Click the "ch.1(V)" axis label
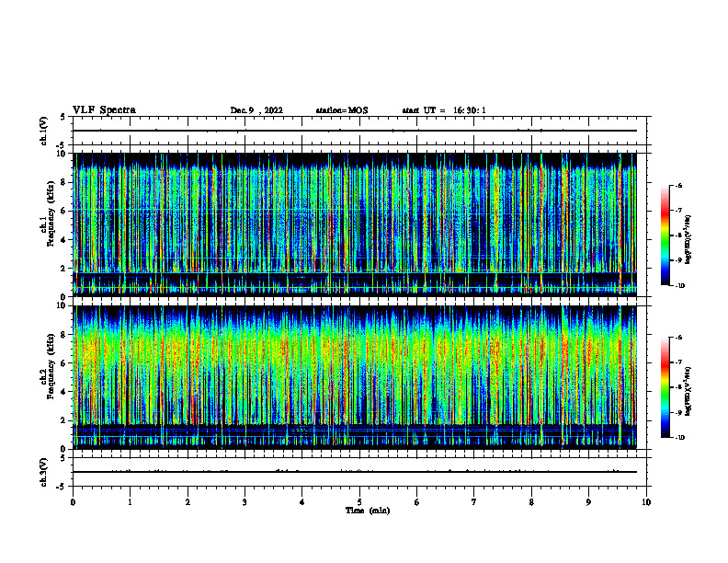 [x=43, y=131]
